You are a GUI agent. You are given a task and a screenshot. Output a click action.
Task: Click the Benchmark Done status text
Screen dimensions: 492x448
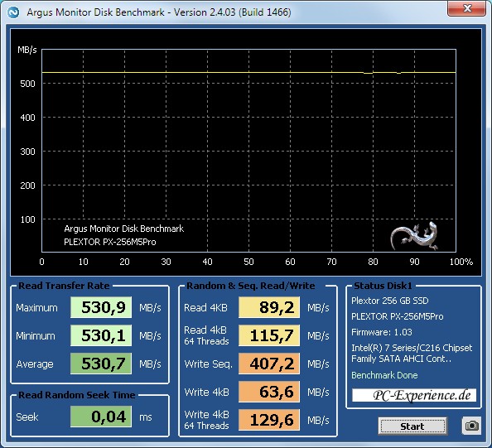pyautogui.click(x=384, y=375)
